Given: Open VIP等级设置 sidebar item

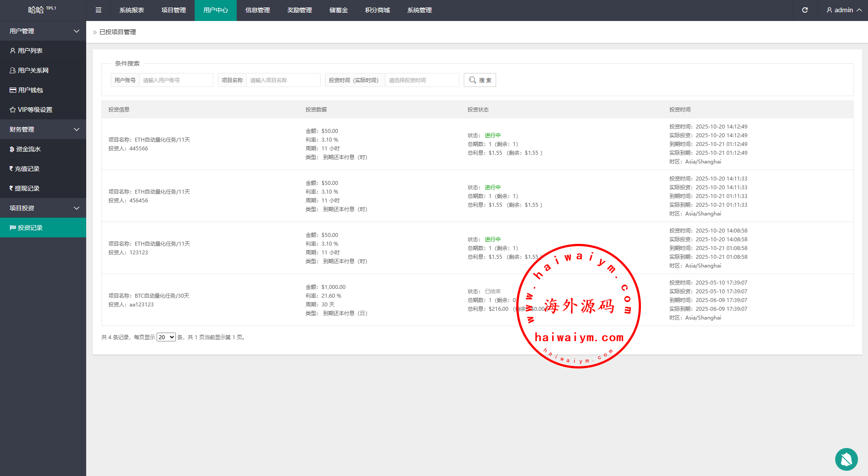Looking at the screenshot, I should (35, 110).
